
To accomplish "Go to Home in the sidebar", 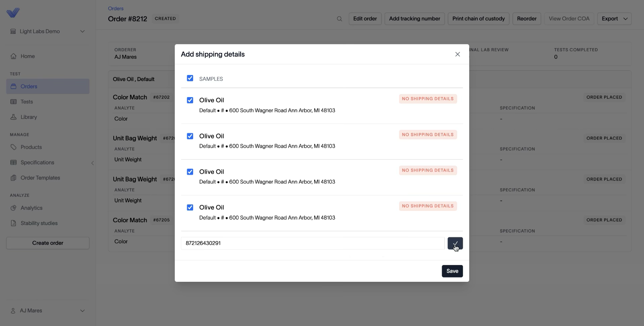I will coord(48,56).
